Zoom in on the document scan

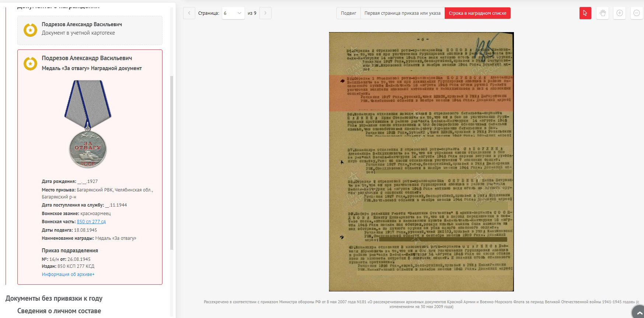click(x=620, y=13)
